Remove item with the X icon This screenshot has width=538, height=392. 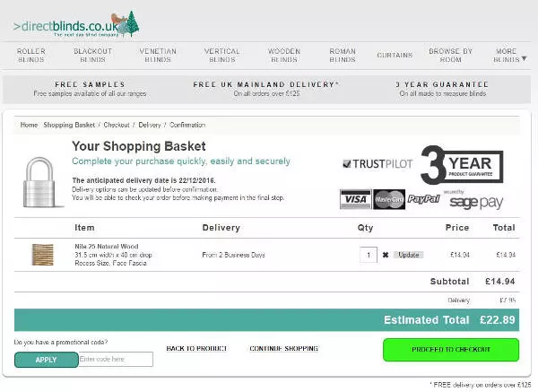point(386,255)
